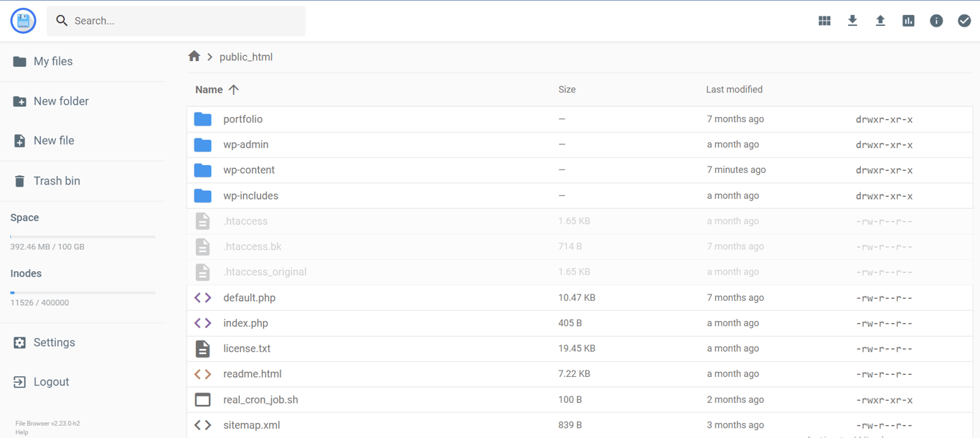Click the search magnifier icon
The width and height of the screenshot is (980, 438).
click(62, 20)
